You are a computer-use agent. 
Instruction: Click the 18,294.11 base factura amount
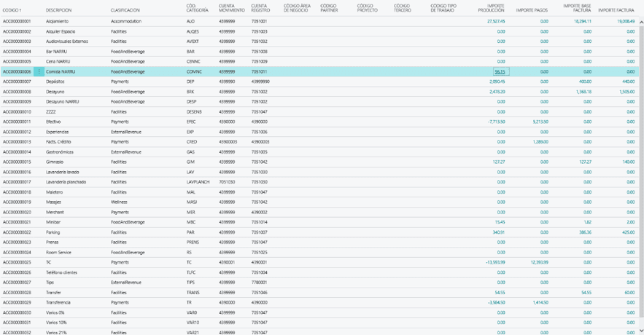click(582, 22)
